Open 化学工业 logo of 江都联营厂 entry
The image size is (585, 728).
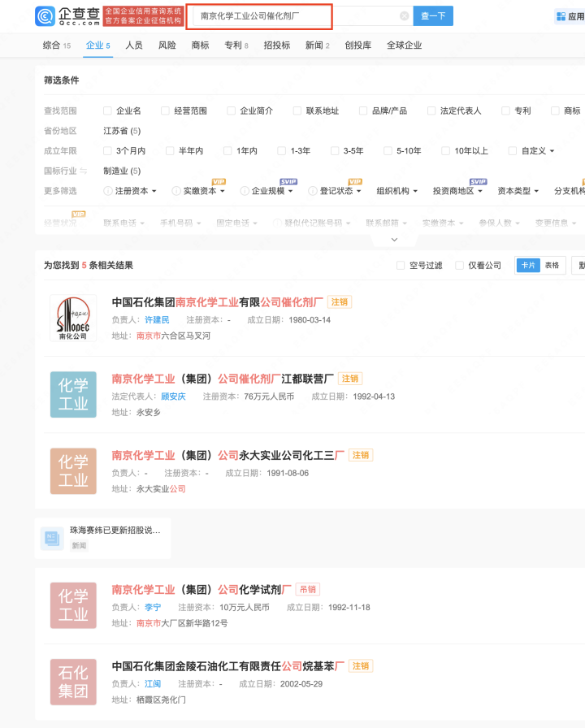pyautogui.click(x=73, y=395)
